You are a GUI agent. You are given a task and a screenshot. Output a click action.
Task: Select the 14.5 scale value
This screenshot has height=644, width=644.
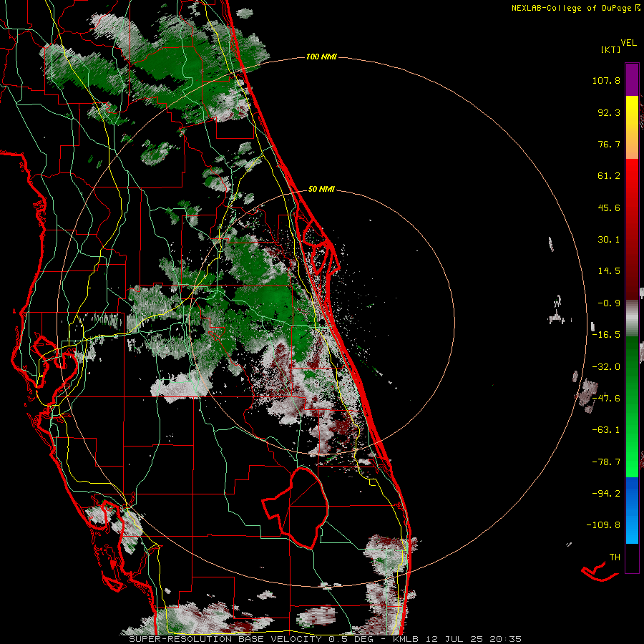tap(609, 271)
